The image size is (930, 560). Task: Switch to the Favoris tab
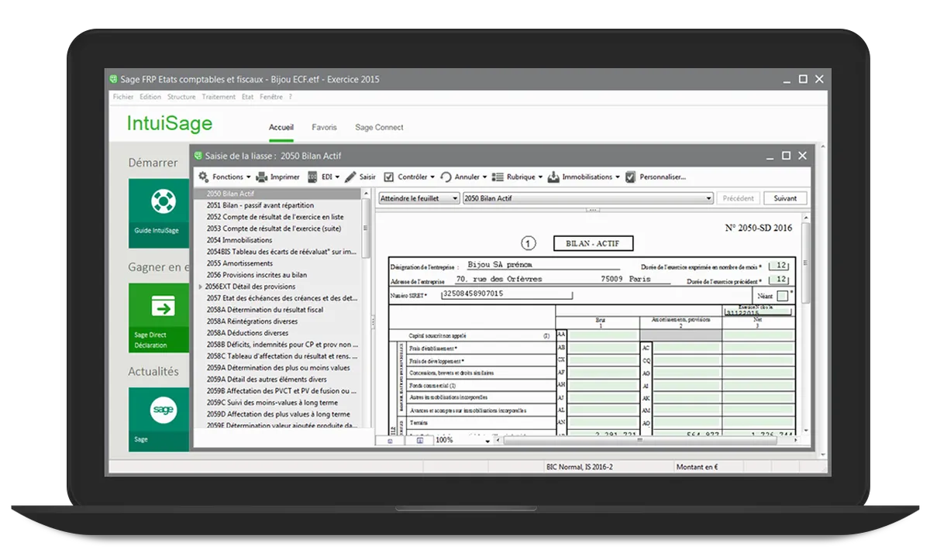pos(324,127)
